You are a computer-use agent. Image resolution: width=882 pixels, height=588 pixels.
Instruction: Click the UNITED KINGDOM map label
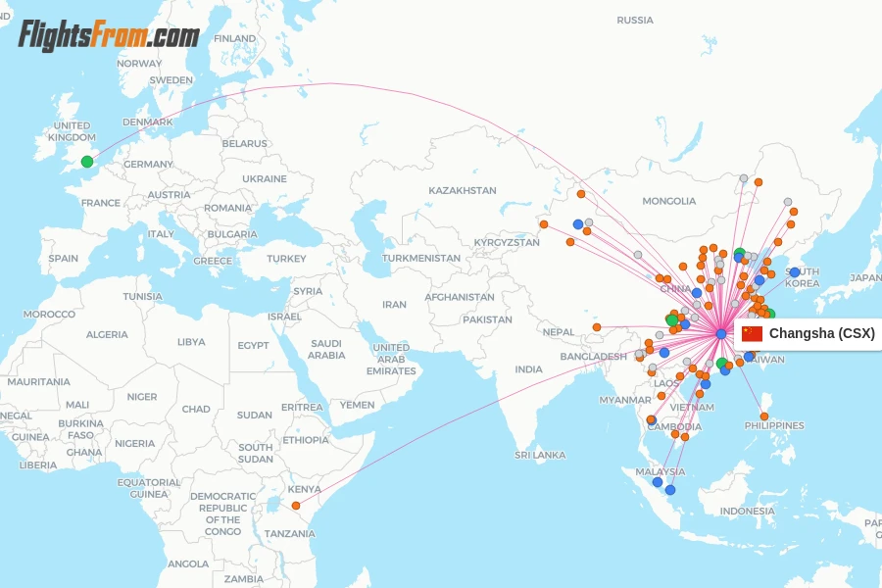click(72, 131)
